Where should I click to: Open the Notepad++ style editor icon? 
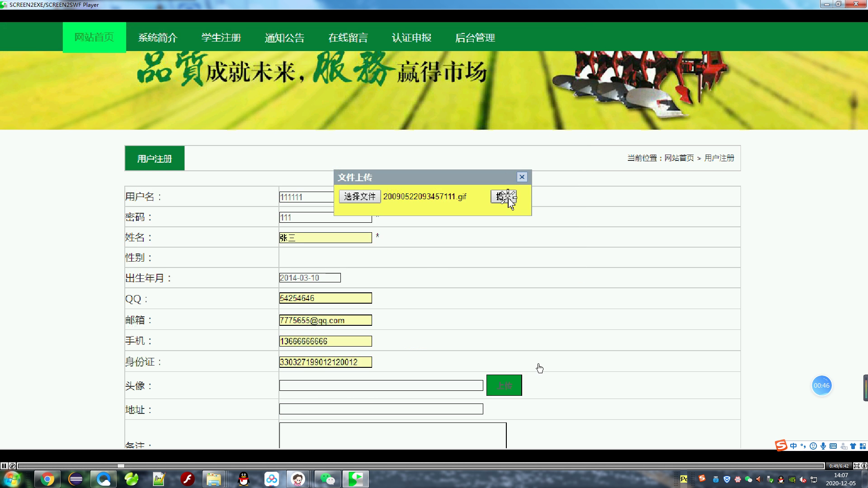pyautogui.click(x=159, y=479)
